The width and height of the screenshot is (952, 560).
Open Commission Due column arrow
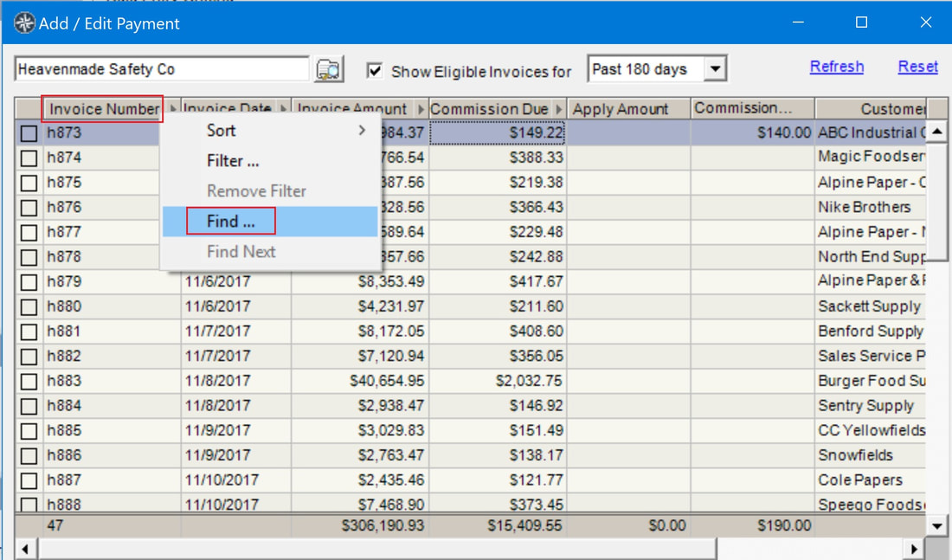pos(558,109)
